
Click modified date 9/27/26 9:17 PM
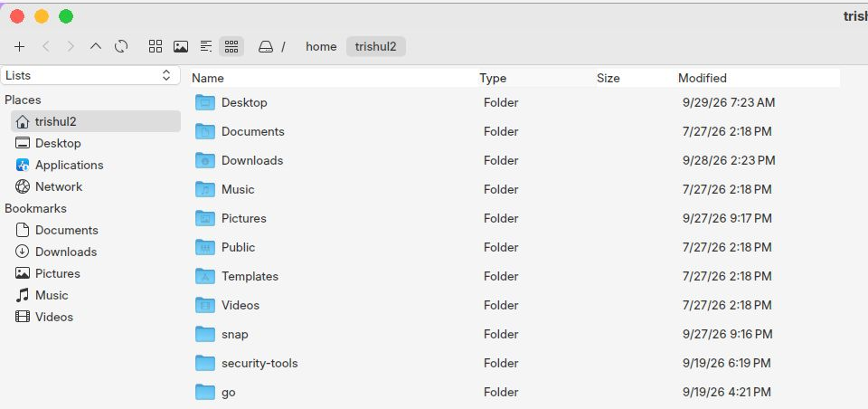click(x=727, y=218)
